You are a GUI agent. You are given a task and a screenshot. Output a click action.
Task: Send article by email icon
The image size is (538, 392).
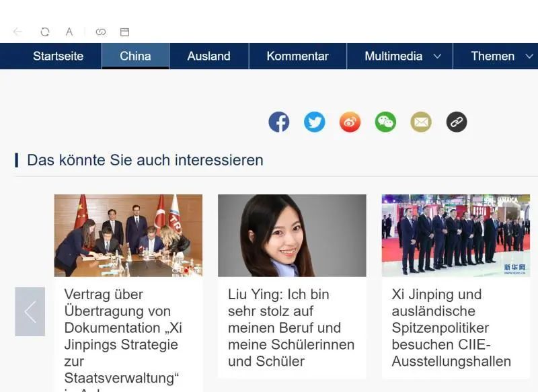(421, 122)
